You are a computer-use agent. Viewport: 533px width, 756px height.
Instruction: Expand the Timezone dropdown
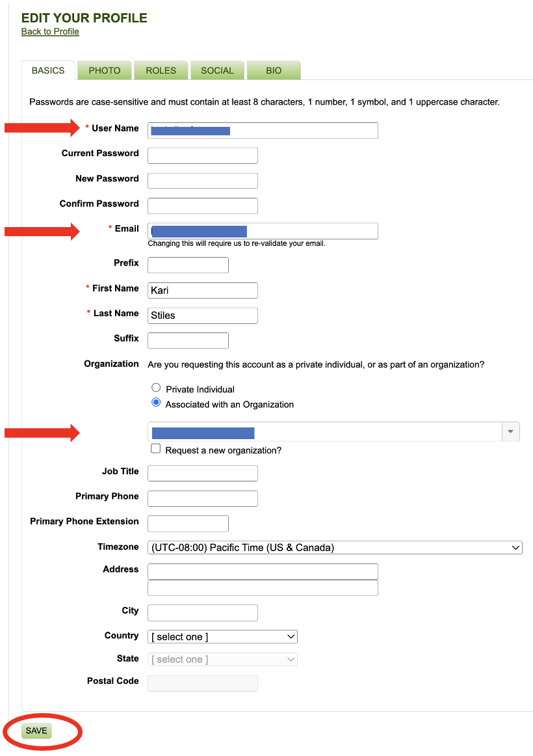[335, 547]
